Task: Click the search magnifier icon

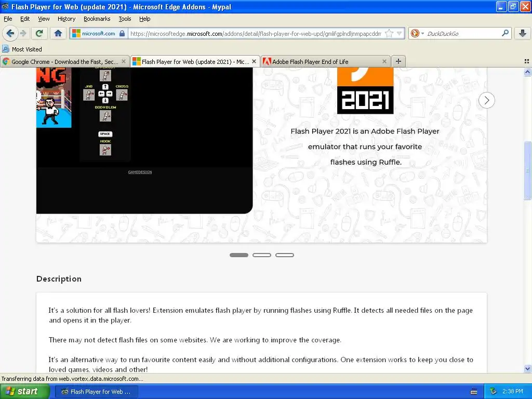Action: coord(505,33)
